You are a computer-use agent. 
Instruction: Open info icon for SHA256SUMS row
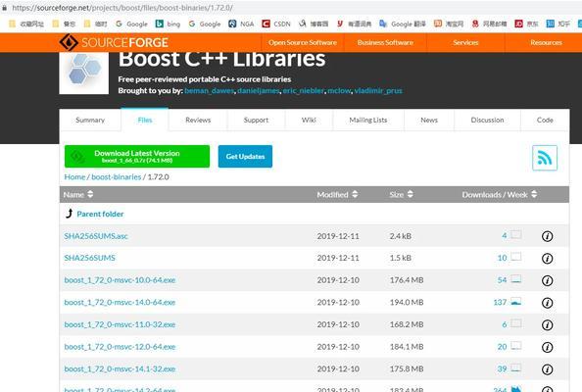(547, 259)
